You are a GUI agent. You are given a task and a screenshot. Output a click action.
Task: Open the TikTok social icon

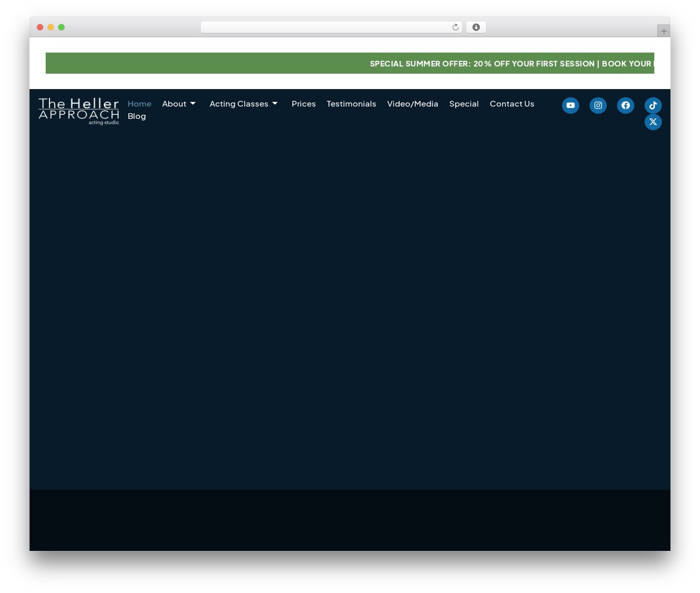click(653, 105)
